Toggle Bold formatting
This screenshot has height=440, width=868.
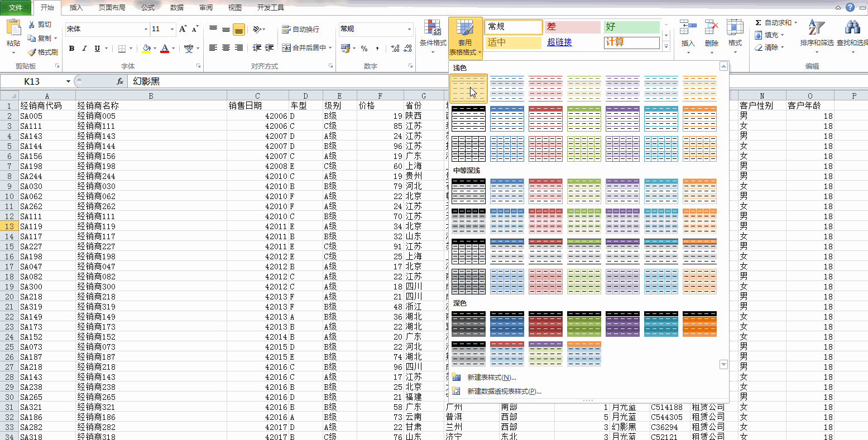coord(71,49)
